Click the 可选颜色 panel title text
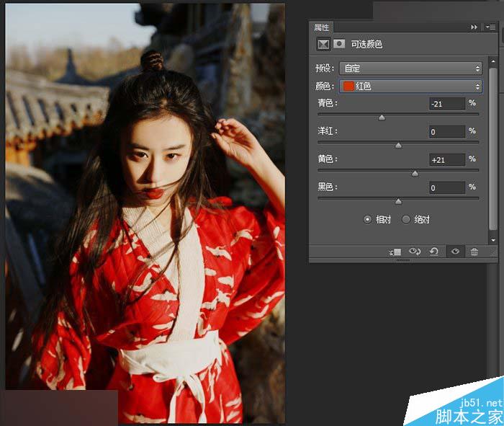The width and height of the screenshot is (504, 426). coord(366,44)
